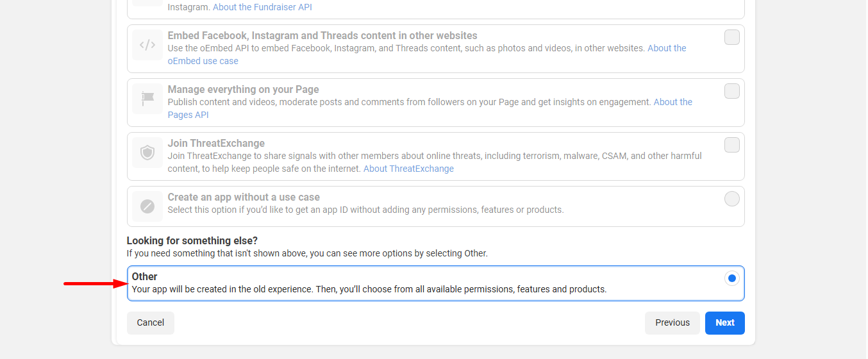The image size is (868, 359).
Task: Click the ThreatExchange shield icon
Action: (147, 153)
